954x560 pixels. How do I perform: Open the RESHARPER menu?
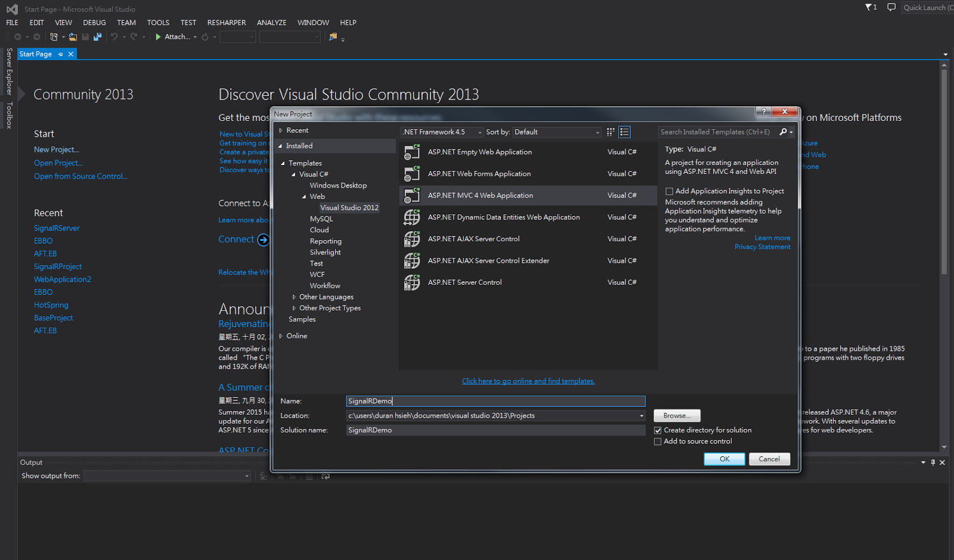[x=227, y=23]
